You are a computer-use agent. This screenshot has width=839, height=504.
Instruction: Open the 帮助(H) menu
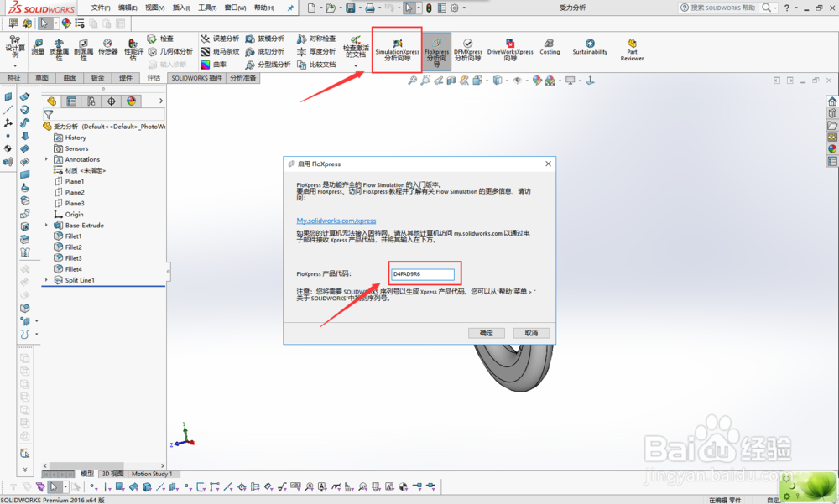click(x=263, y=8)
